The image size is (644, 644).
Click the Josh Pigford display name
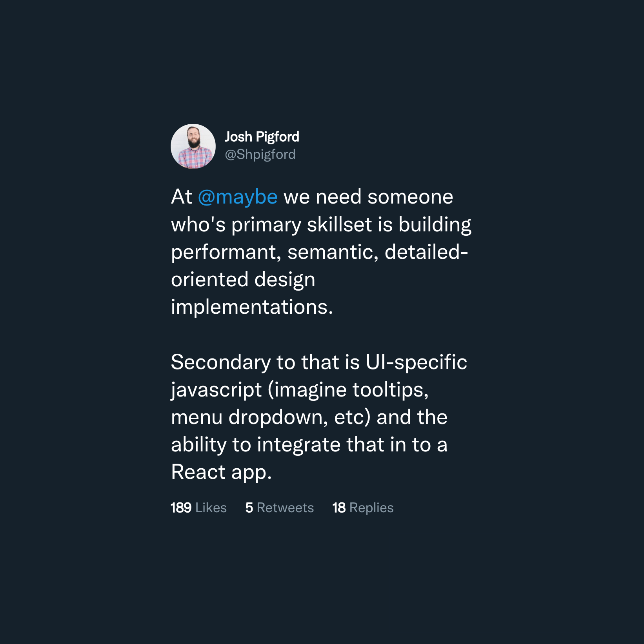coord(262,137)
